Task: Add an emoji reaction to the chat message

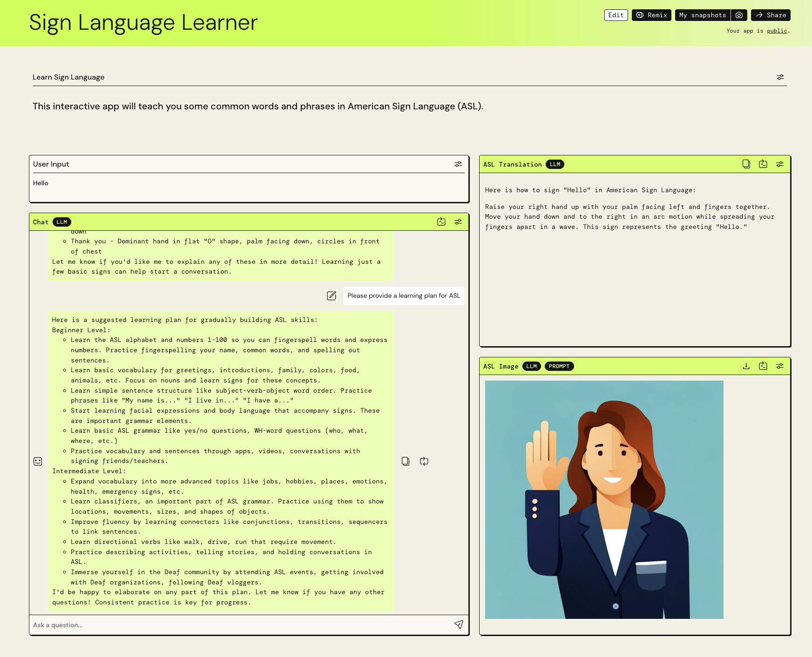Action: (x=37, y=461)
